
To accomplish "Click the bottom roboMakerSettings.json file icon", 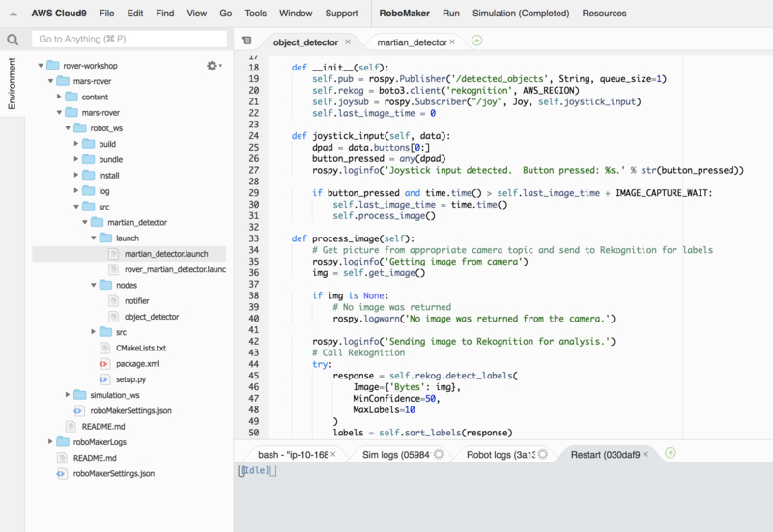I will pos(61,474).
